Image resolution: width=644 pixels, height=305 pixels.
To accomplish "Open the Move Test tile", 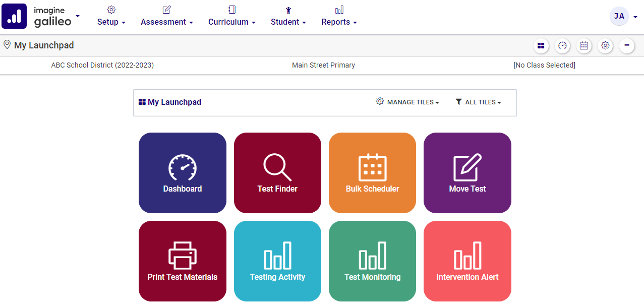I will click(x=467, y=173).
